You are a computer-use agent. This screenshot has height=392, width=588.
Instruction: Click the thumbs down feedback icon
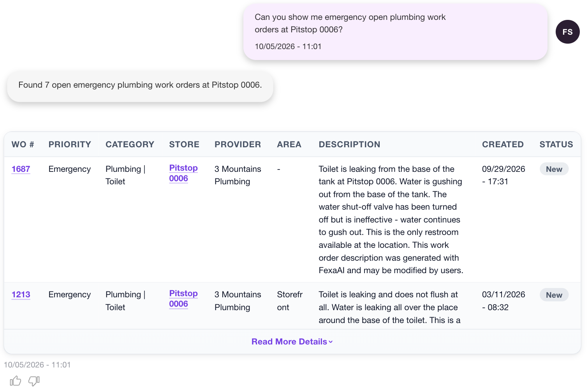(34, 381)
